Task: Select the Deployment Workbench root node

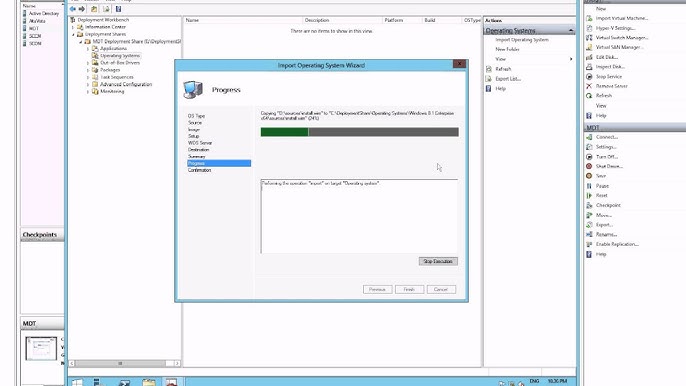Action: 103,20
